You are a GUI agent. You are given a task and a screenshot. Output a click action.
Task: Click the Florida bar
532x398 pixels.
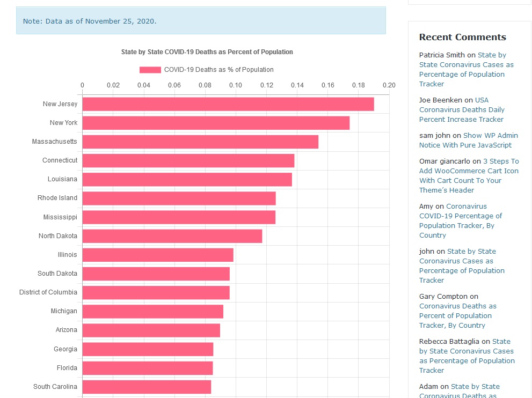[148, 368]
